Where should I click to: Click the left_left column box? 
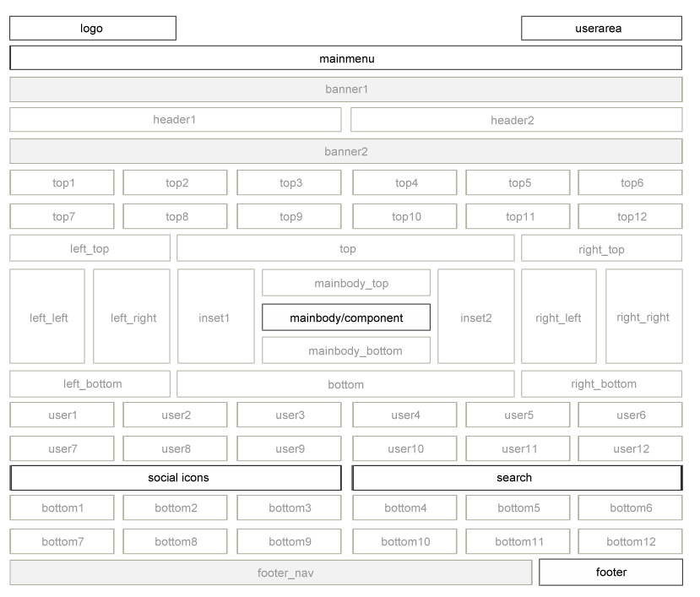point(47,316)
